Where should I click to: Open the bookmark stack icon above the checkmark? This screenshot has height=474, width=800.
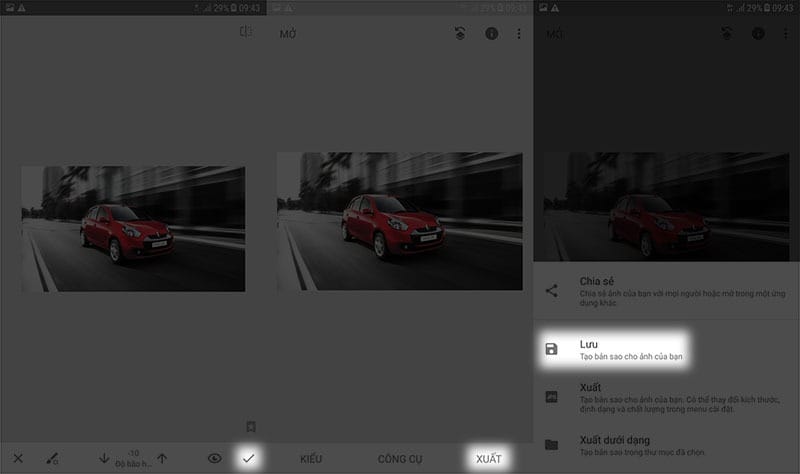point(251,426)
